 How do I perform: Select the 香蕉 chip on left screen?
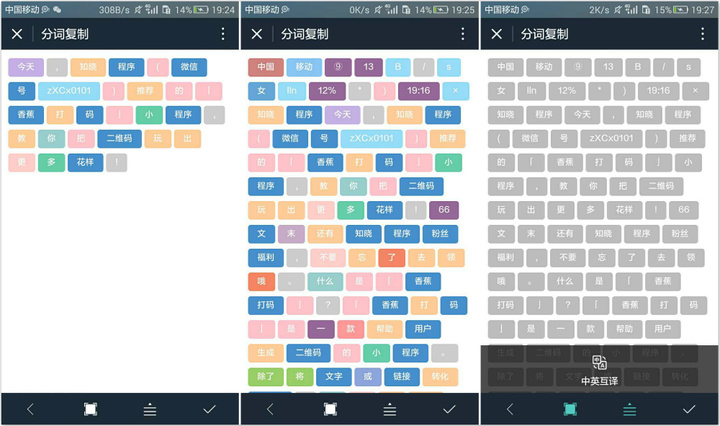(26, 115)
